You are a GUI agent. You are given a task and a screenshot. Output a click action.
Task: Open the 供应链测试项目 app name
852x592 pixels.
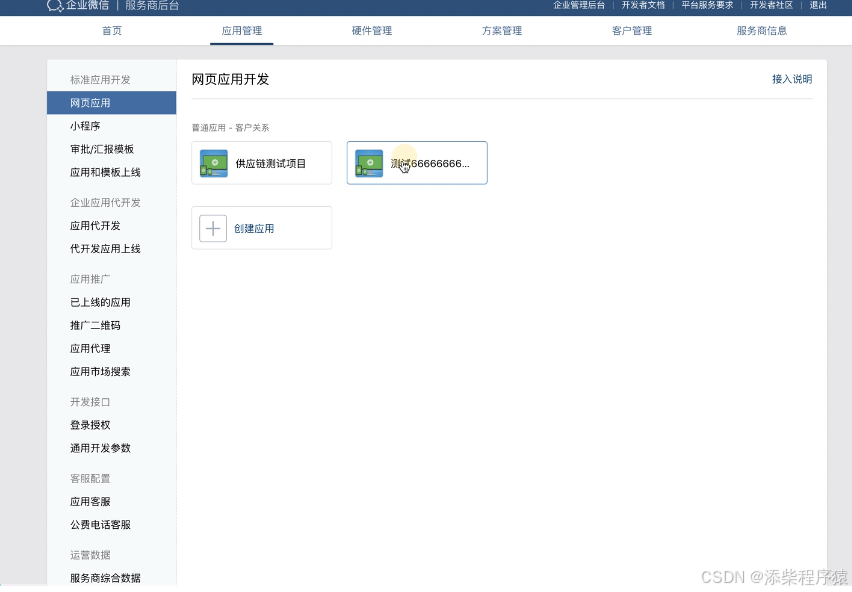point(271,163)
